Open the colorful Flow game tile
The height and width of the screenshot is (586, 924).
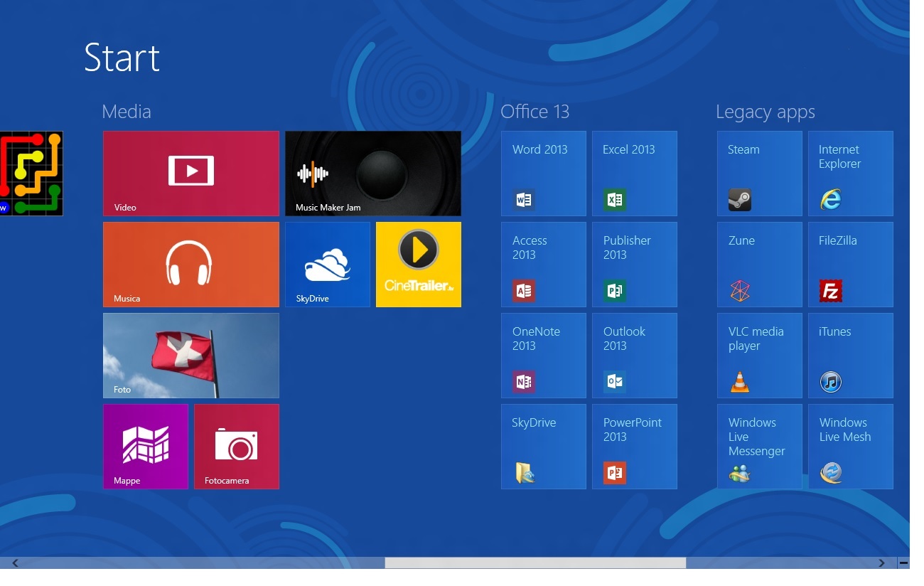31,174
